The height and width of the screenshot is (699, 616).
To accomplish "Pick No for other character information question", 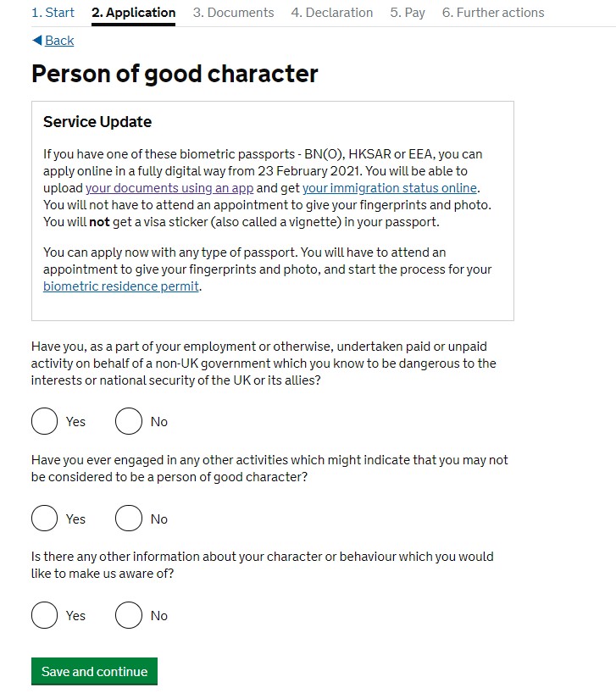I will [129, 616].
